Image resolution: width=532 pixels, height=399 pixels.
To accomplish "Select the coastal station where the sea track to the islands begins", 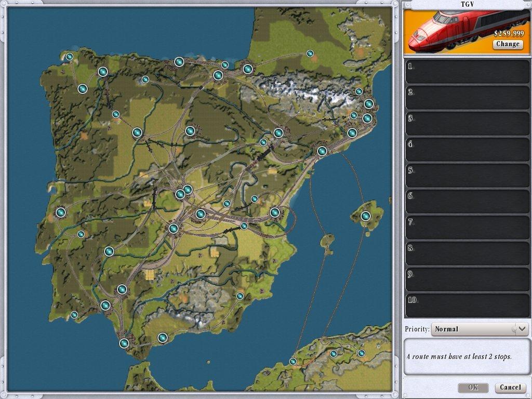I will (322, 151).
